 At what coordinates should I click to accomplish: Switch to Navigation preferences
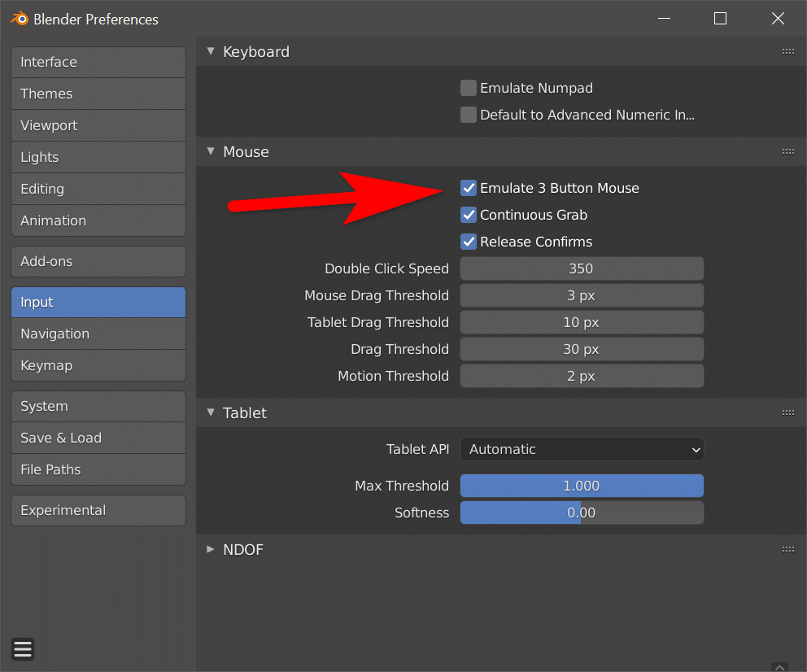[98, 334]
